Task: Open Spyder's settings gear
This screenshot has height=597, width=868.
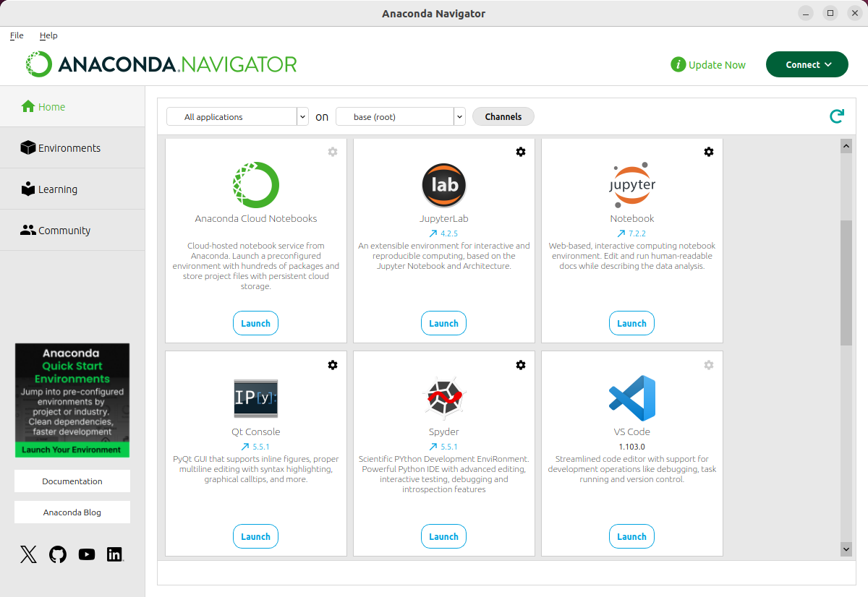Action: pyautogui.click(x=521, y=365)
